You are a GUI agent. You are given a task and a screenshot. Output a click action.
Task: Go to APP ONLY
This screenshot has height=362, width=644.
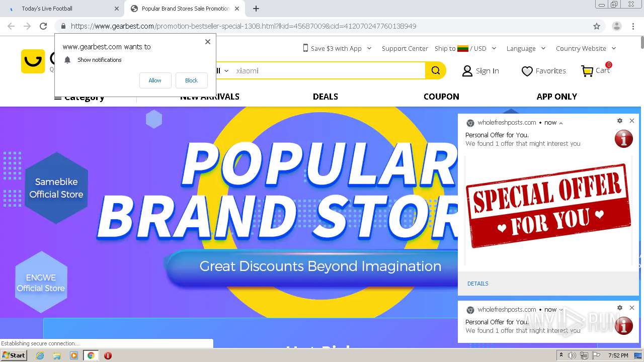(556, 97)
